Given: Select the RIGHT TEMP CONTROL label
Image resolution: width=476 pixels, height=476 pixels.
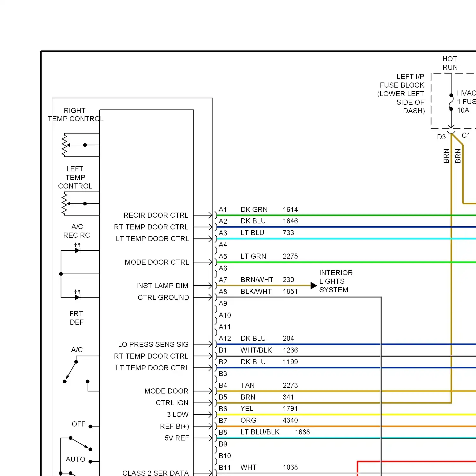Looking at the screenshot, I should tap(76, 115).
